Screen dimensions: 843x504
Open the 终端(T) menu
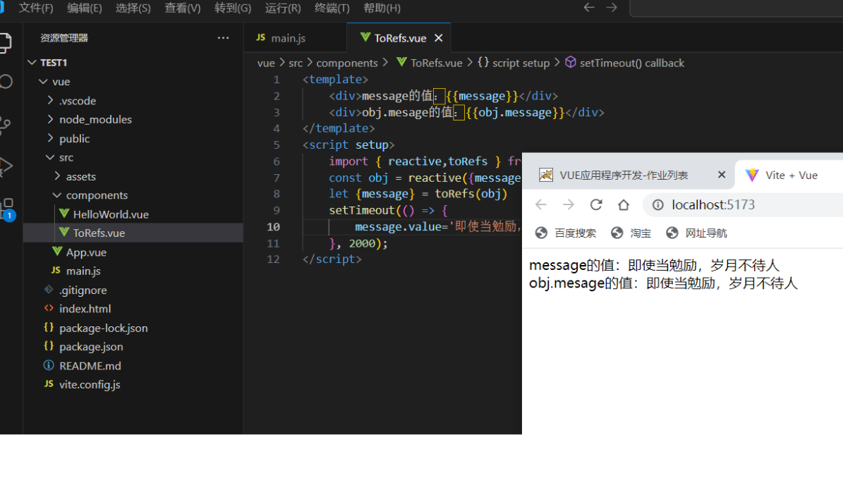[x=332, y=8]
